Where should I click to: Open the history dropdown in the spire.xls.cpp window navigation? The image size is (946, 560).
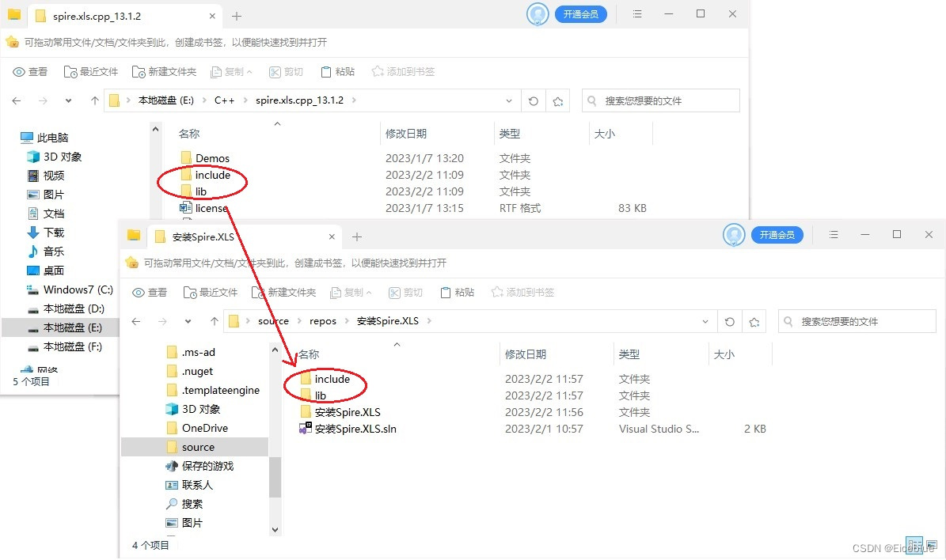pyautogui.click(x=68, y=100)
